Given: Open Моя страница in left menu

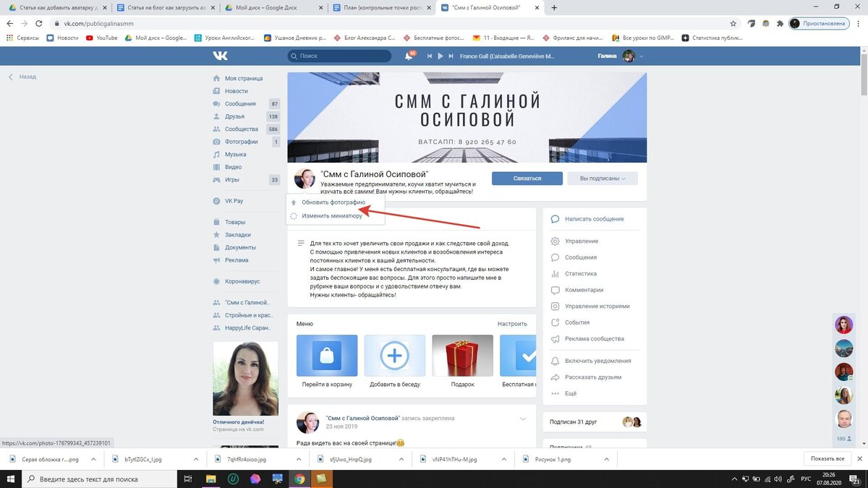Looking at the screenshot, I should click(244, 78).
